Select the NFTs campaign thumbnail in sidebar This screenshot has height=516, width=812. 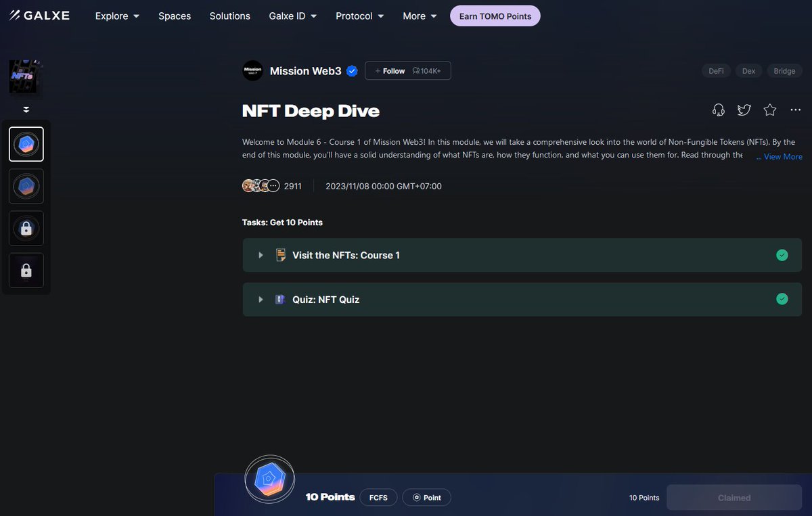click(26, 76)
